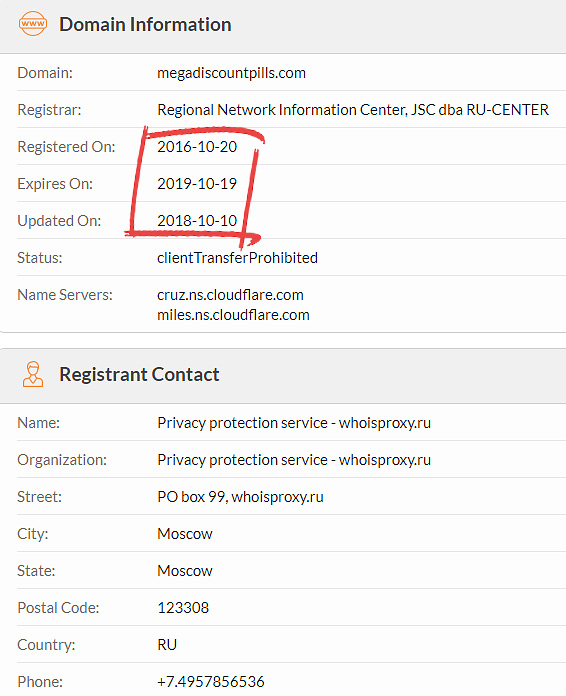Click the country code RU
This screenshot has width=566, height=696.
click(x=167, y=645)
